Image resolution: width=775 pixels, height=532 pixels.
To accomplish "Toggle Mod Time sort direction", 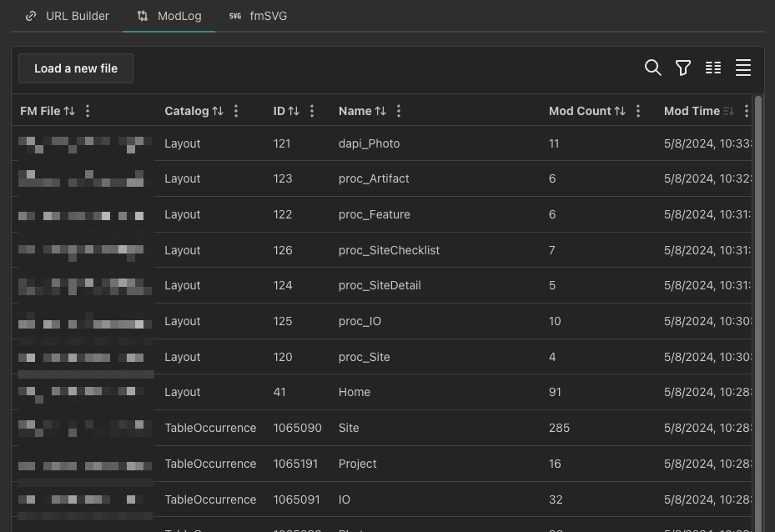I will tap(728, 111).
